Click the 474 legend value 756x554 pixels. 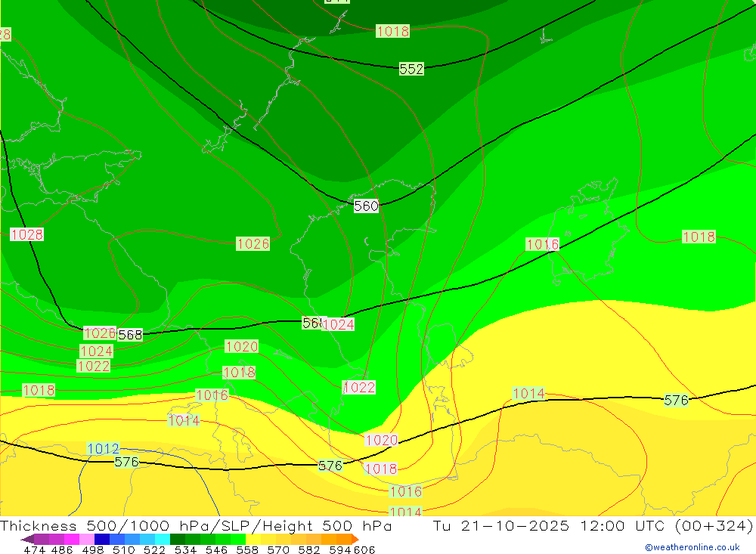click(35, 549)
